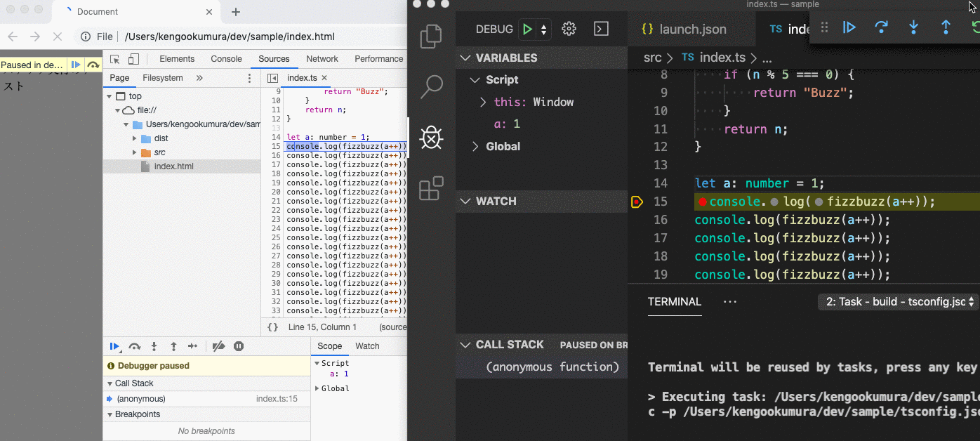Continue execution in VS Code debug toolbar
This screenshot has width=980, height=441.
pyautogui.click(x=849, y=27)
